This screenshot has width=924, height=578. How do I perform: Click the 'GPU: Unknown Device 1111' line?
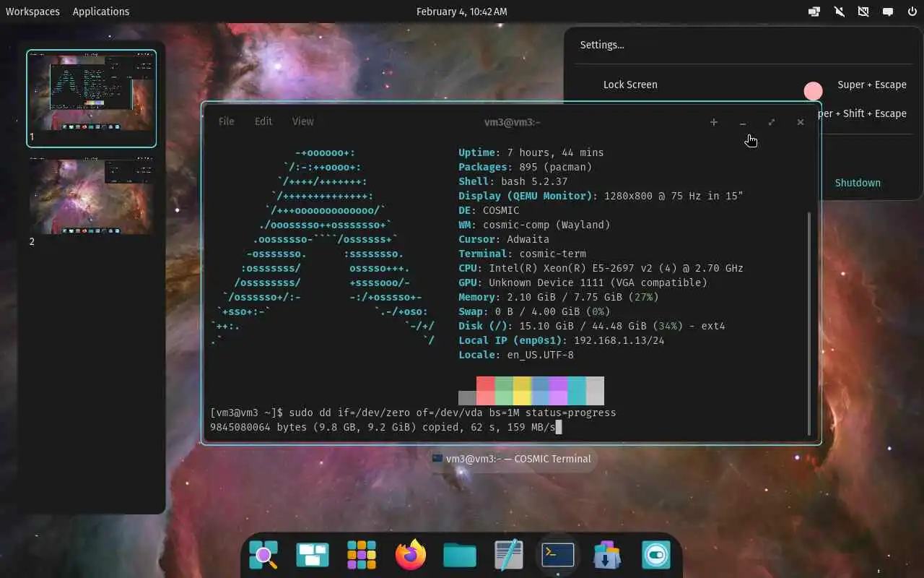(583, 282)
